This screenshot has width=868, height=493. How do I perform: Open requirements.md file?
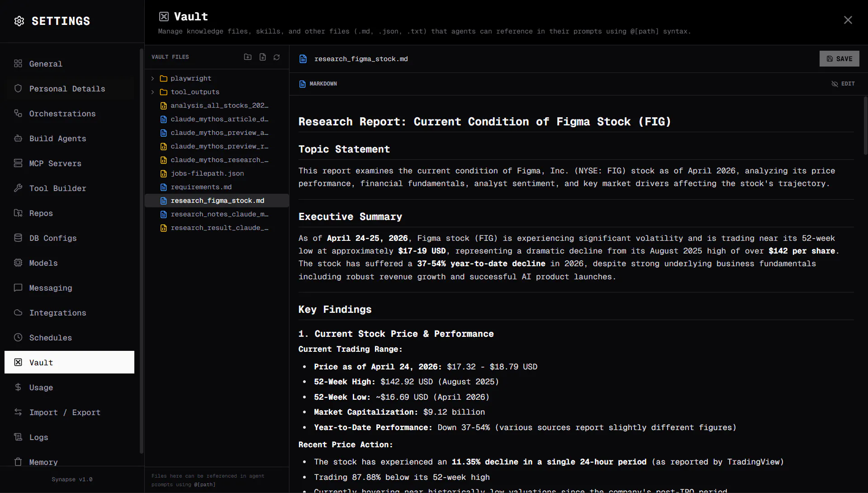217,187
